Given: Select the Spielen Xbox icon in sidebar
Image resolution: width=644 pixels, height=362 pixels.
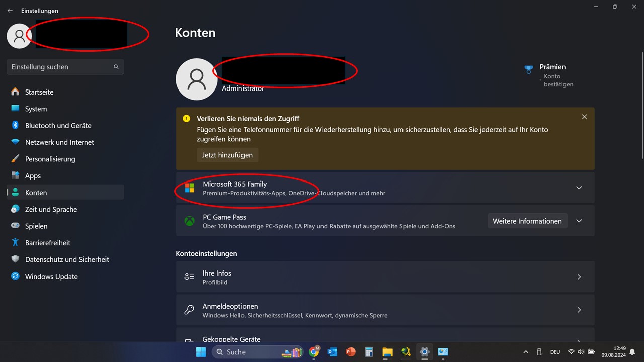Looking at the screenshot, I should [15, 226].
